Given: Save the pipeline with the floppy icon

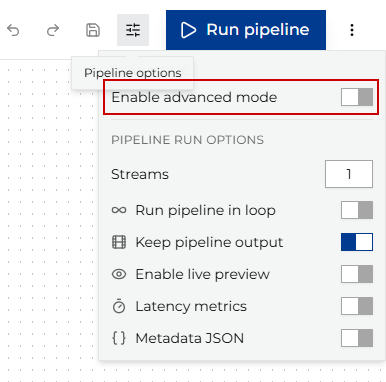Looking at the screenshot, I should coord(93,30).
